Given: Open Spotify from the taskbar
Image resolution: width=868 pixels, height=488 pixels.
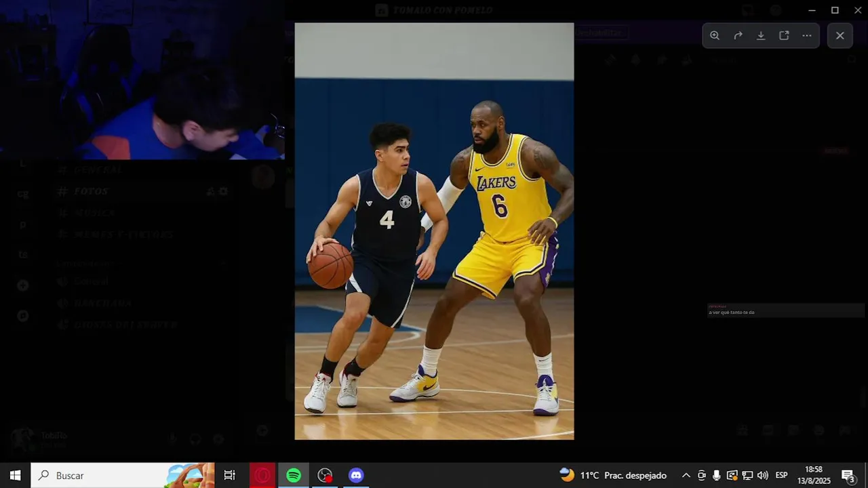Looking at the screenshot, I should 294,475.
